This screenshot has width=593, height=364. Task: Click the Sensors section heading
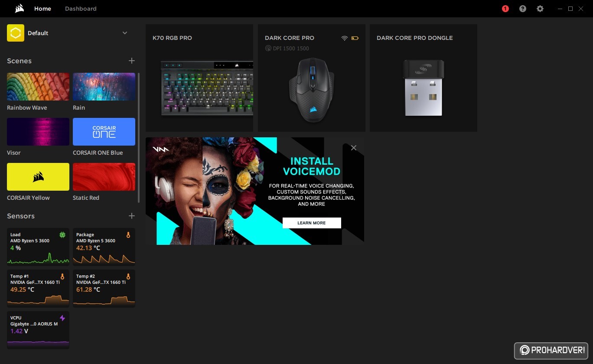21,216
